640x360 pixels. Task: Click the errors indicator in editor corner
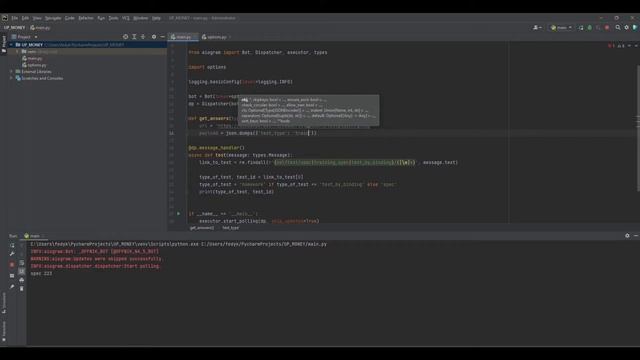pos(611,46)
